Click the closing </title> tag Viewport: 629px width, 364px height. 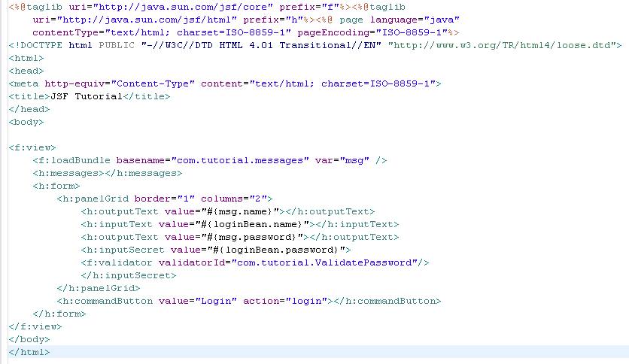coord(147,96)
